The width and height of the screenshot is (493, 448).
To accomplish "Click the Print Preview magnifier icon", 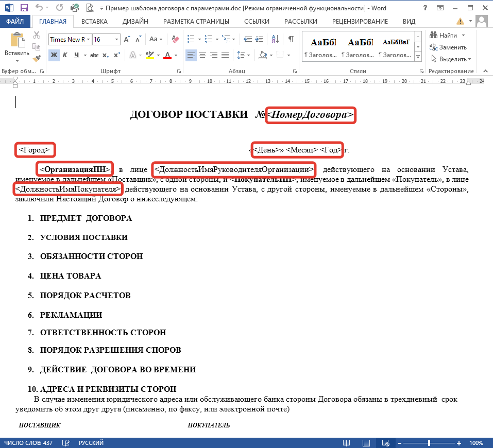I will click(90, 8).
